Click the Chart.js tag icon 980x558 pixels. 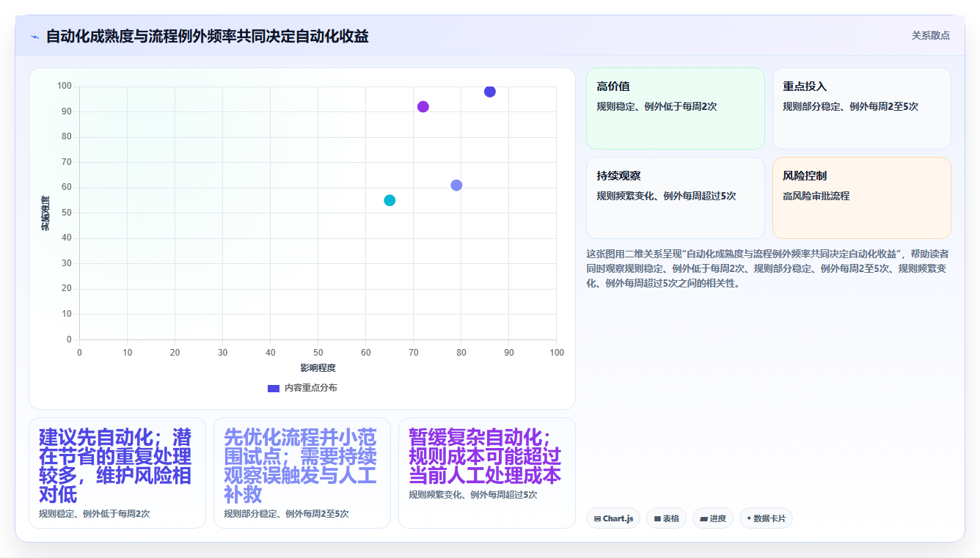(598, 519)
